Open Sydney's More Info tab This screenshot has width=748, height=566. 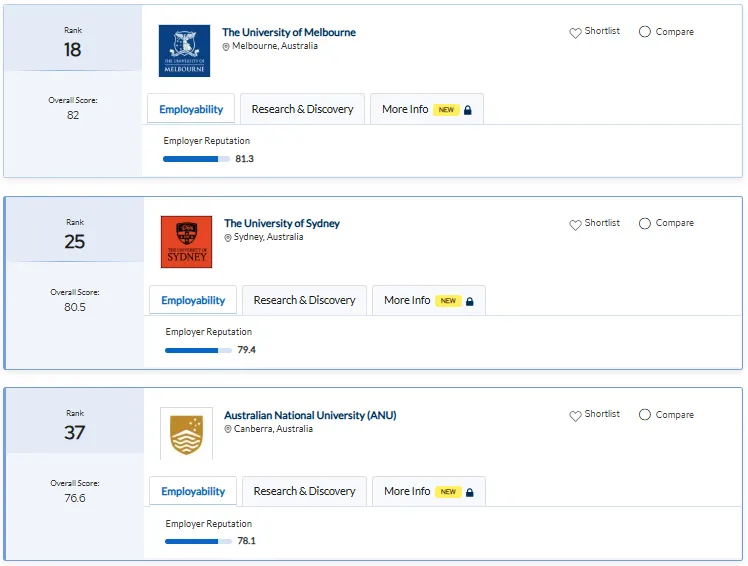429,300
